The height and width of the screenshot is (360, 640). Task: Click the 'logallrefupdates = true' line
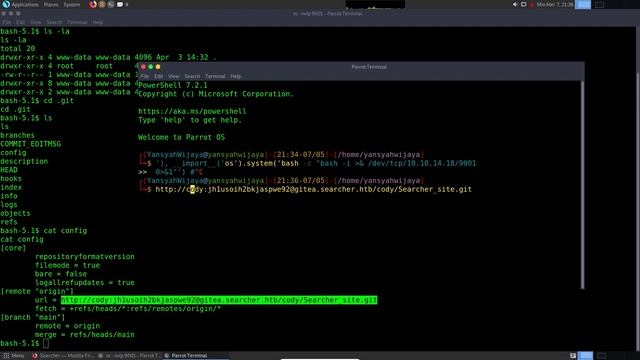point(85,282)
